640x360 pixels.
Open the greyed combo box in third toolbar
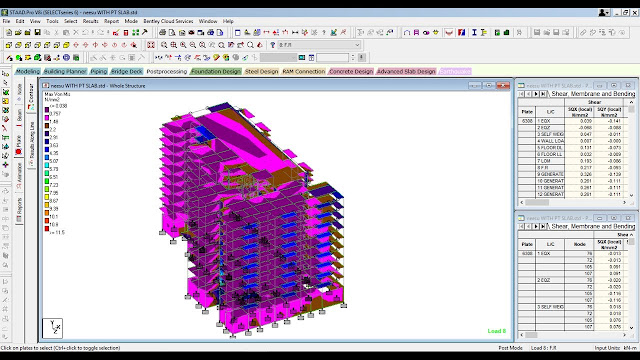pos(278,58)
